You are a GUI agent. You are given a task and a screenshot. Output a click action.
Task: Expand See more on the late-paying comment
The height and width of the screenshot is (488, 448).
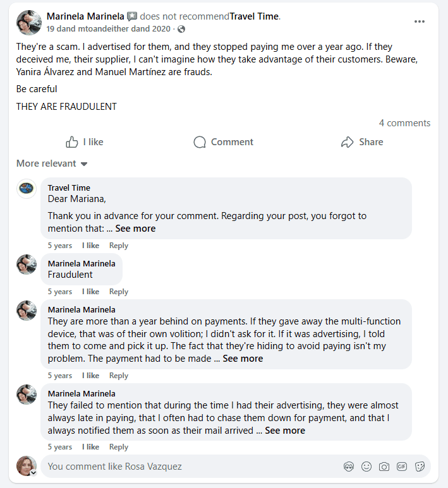285,431
